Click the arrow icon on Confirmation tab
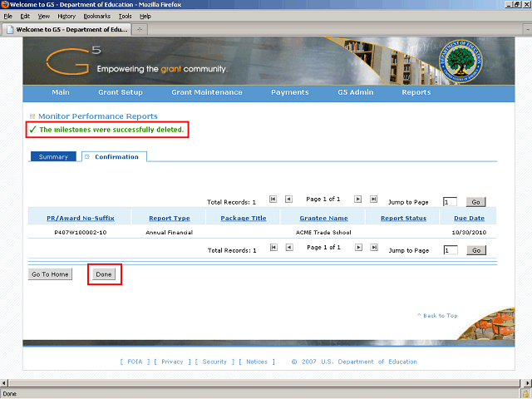Image resolution: width=532 pixels, height=399 pixels. tap(87, 157)
